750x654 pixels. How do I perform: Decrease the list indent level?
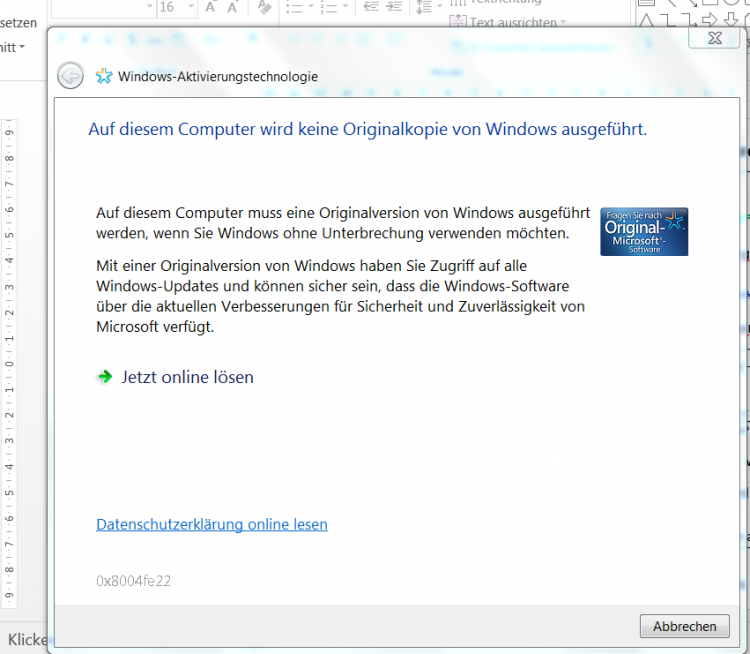tap(371, 7)
